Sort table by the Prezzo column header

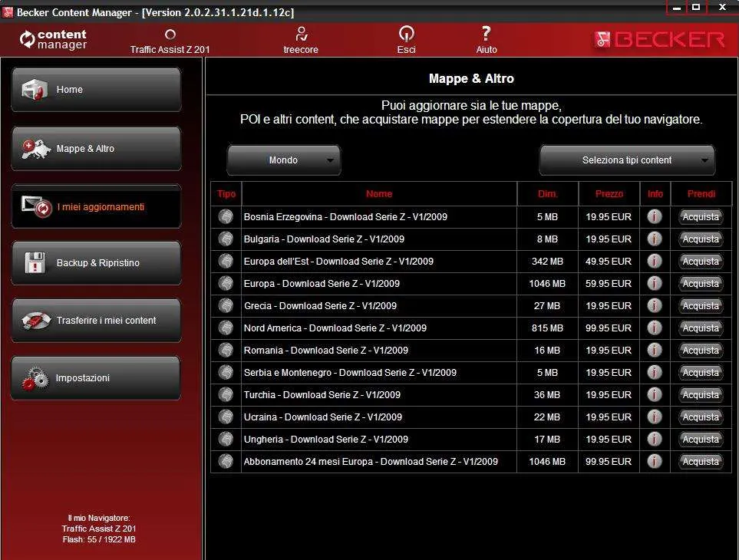pyautogui.click(x=609, y=193)
